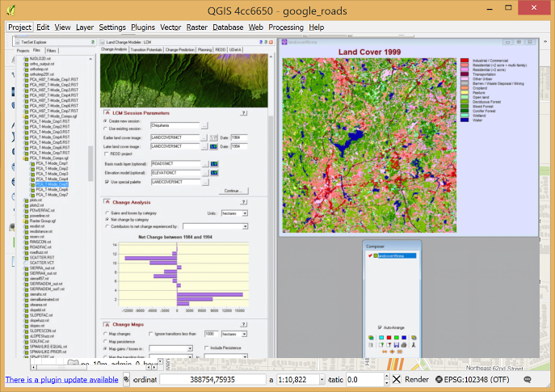Collapse Change Maps section
555x392 pixels.
(x=107, y=324)
